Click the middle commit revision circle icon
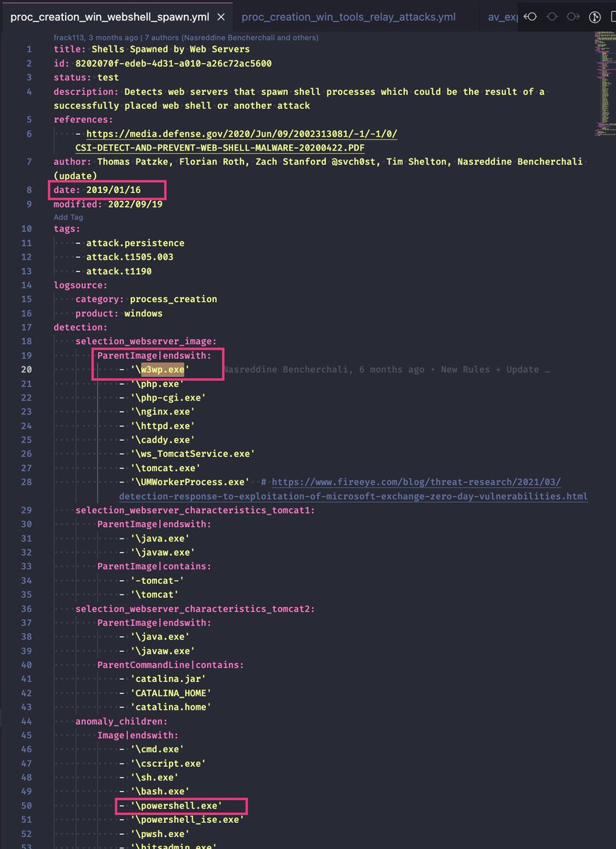Screen dimensions: 616x849 point(552,16)
